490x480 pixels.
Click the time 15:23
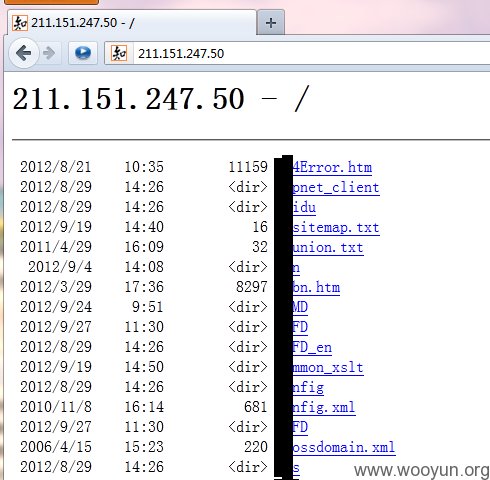pyautogui.click(x=144, y=447)
